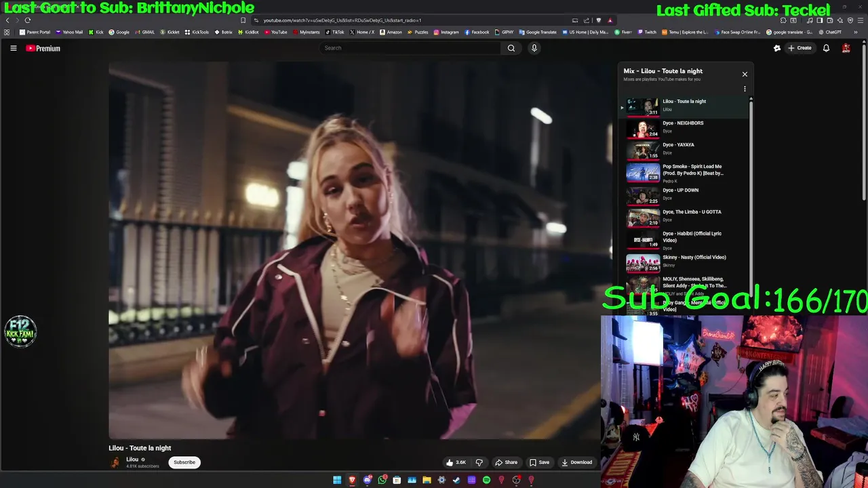Open Parent Portal bookmark
Viewport: 868px width, 488px height.
pyautogui.click(x=35, y=32)
